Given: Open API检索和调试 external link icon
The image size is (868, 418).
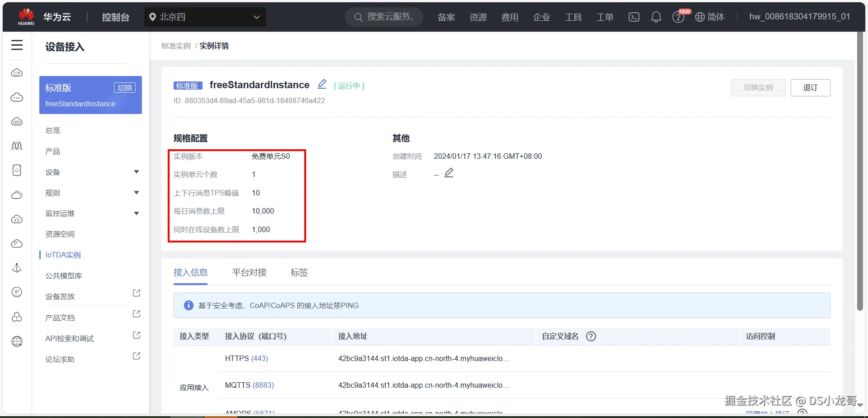Looking at the screenshot, I should pos(137,335).
